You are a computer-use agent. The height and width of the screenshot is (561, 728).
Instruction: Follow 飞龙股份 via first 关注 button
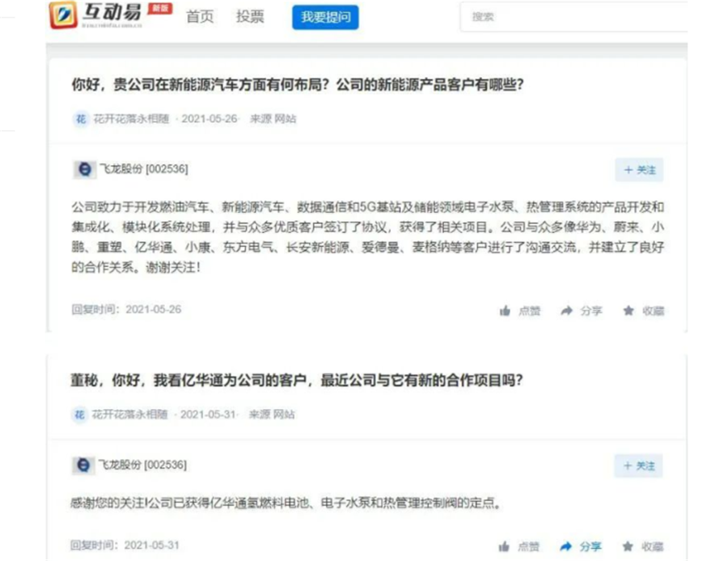pyautogui.click(x=639, y=170)
